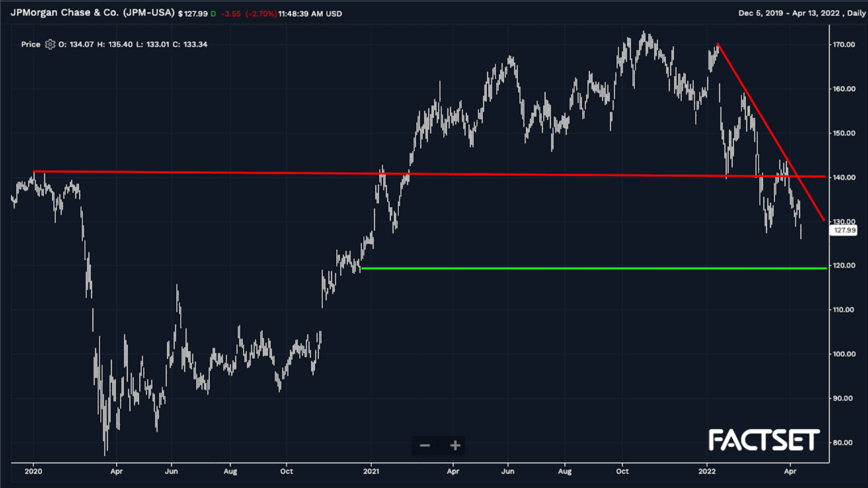Select the green horizontal support line
Viewport: 868px width, 488px height.
click(x=593, y=268)
